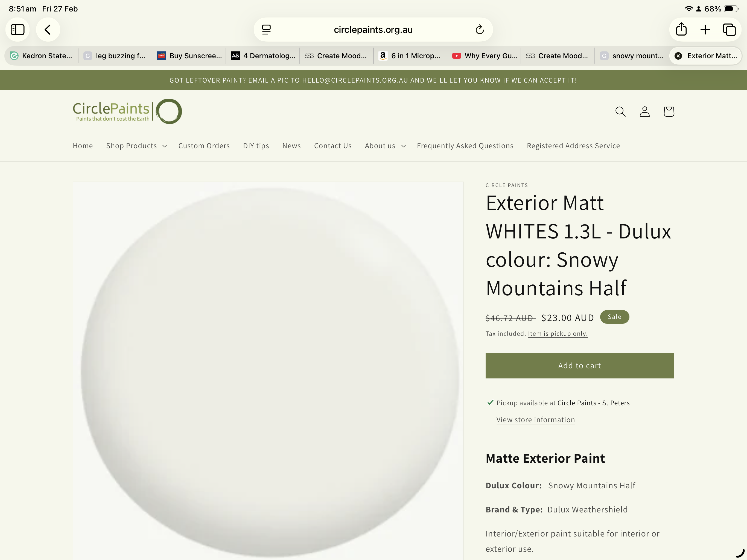Open a new tab with plus icon
The image size is (747, 560).
point(705,30)
